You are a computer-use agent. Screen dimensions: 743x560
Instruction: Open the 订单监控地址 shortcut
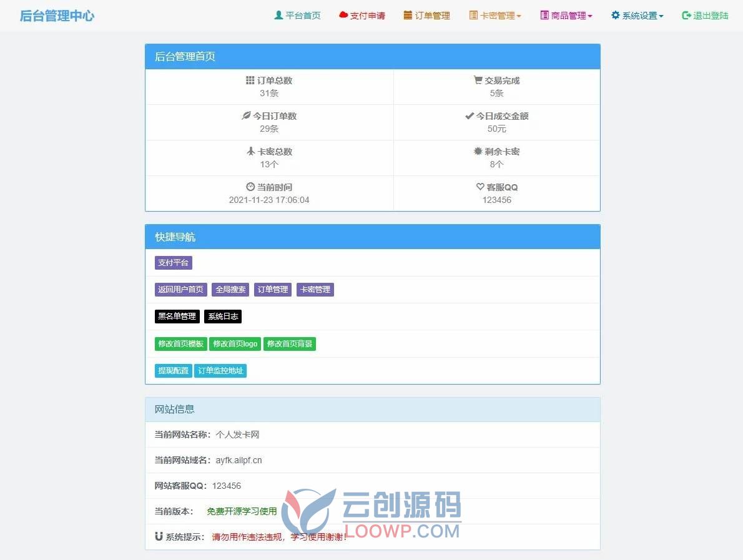[x=220, y=370]
